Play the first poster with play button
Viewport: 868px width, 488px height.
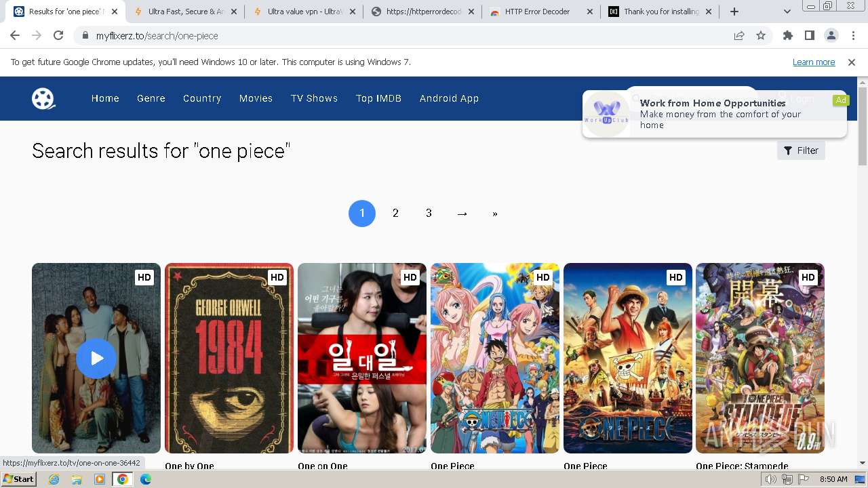96,358
